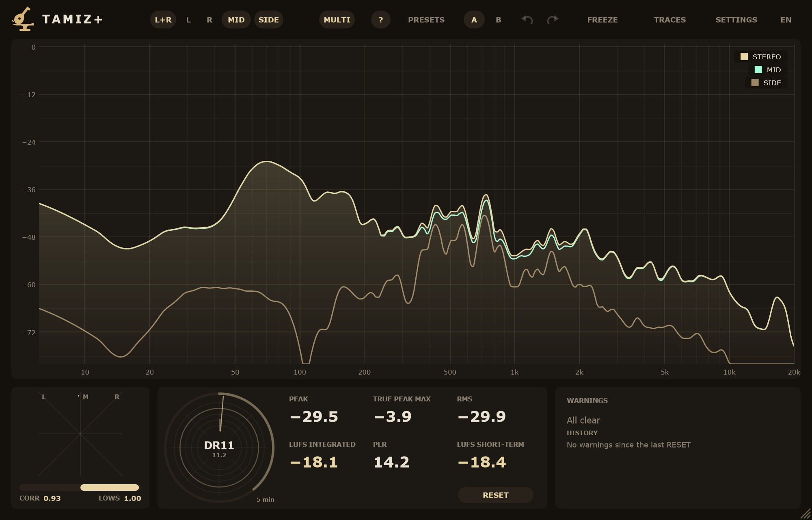Grab the resize grip in the window corner
Screen dimensions: 812x520
point(806,514)
